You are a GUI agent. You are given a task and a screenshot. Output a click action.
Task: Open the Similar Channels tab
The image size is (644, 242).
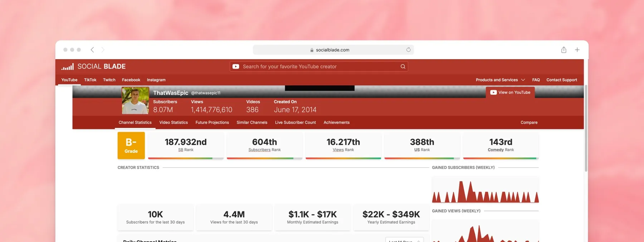click(x=252, y=123)
